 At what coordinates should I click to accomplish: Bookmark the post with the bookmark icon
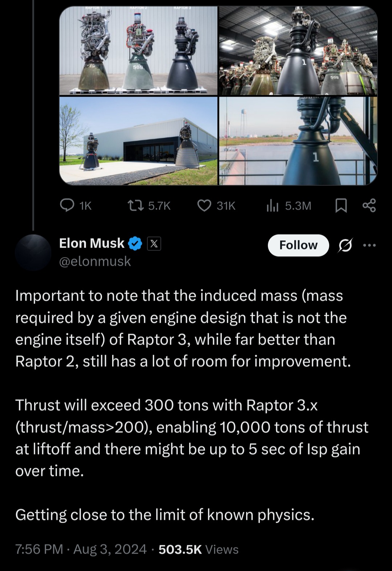340,206
